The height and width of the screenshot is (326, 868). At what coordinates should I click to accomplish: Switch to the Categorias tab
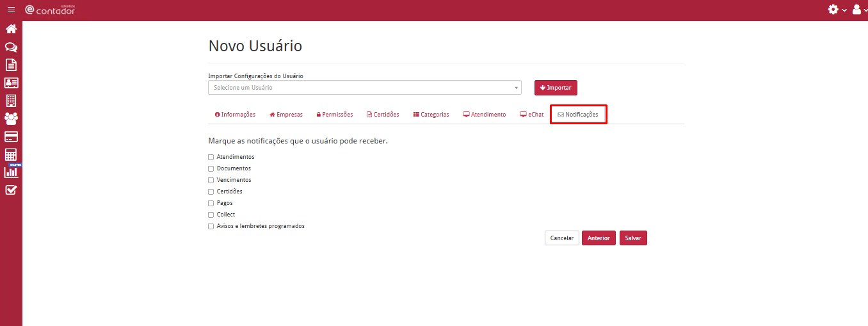click(431, 115)
